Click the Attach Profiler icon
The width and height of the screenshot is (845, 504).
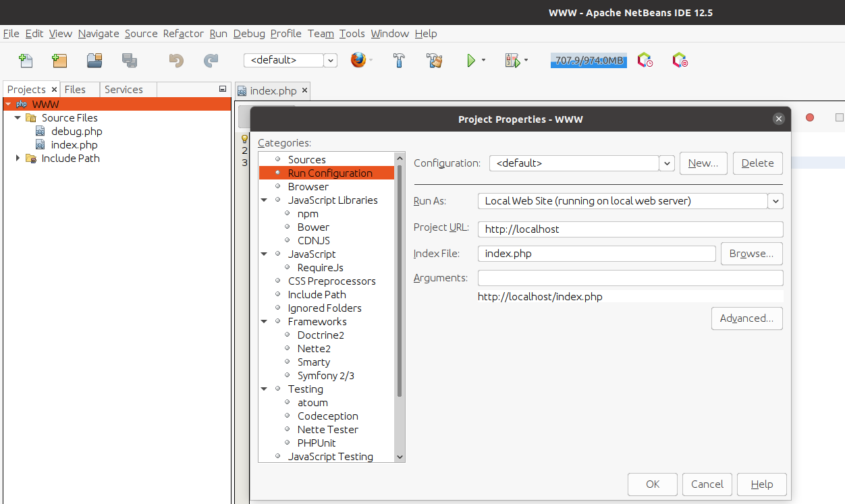point(680,61)
